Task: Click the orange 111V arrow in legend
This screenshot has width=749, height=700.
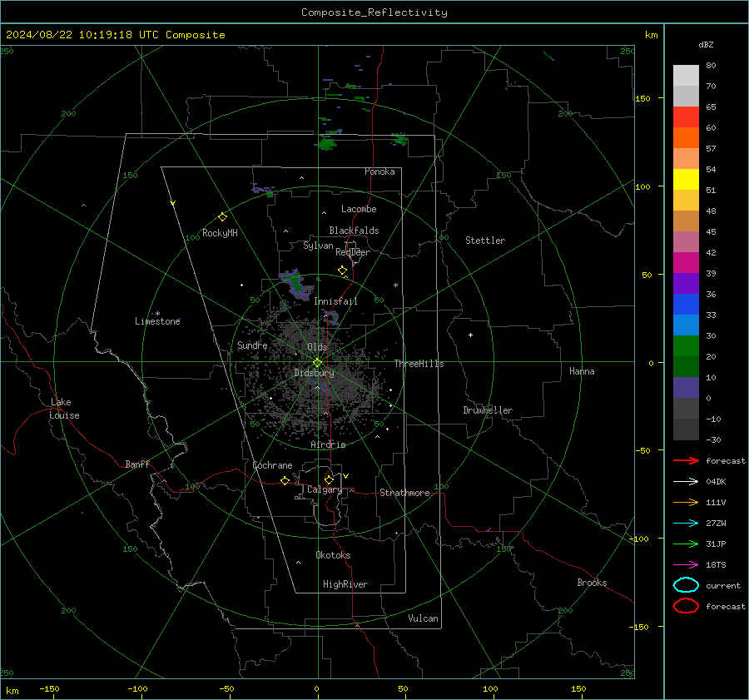Action: coord(686,502)
